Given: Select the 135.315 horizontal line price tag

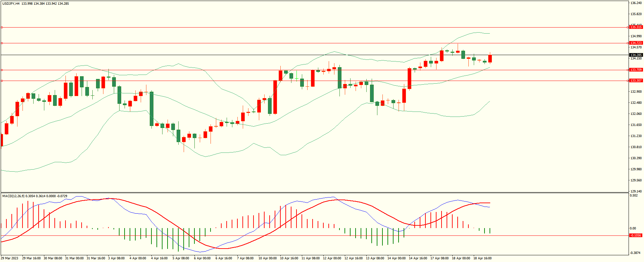Looking at the screenshot, I should click(x=636, y=27).
